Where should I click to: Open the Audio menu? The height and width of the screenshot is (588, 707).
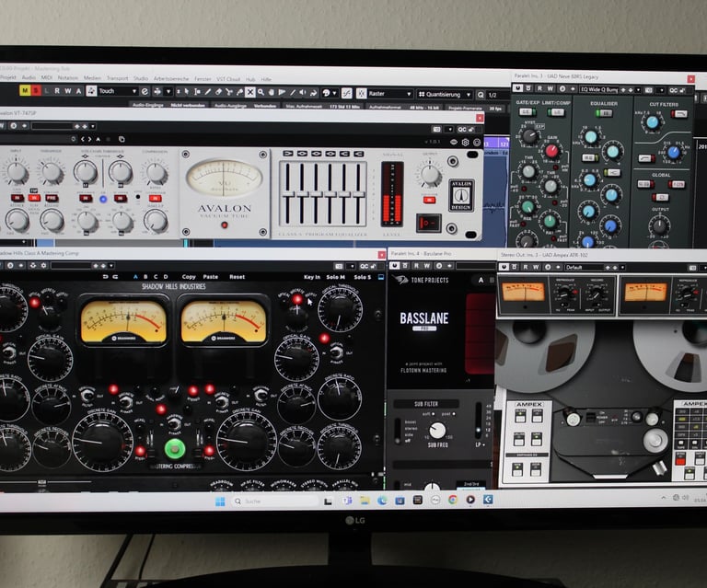point(29,77)
